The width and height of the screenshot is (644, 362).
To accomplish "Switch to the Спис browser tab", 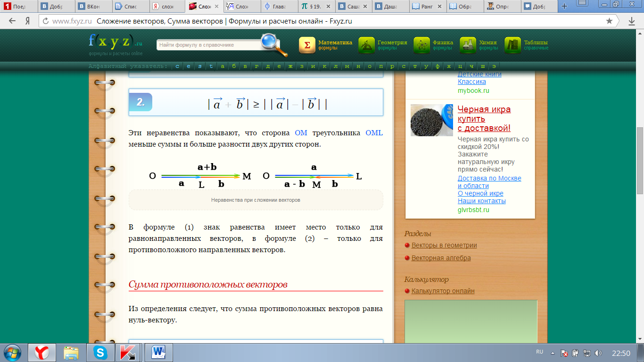I will [131, 7].
